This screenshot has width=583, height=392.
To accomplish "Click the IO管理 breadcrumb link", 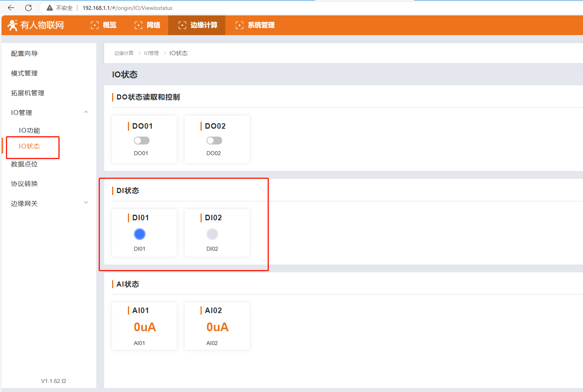I will (x=151, y=53).
